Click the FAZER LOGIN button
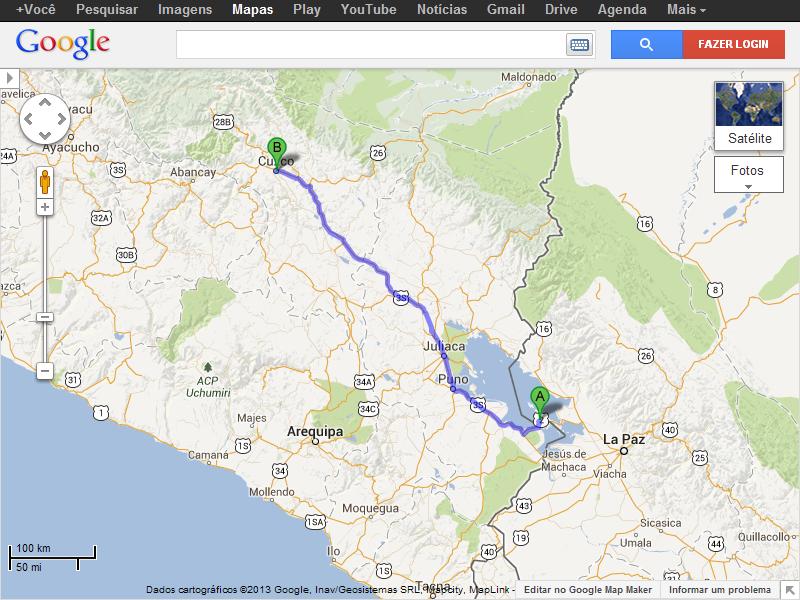Image resolution: width=800 pixels, height=600 pixels. pos(734,44)
